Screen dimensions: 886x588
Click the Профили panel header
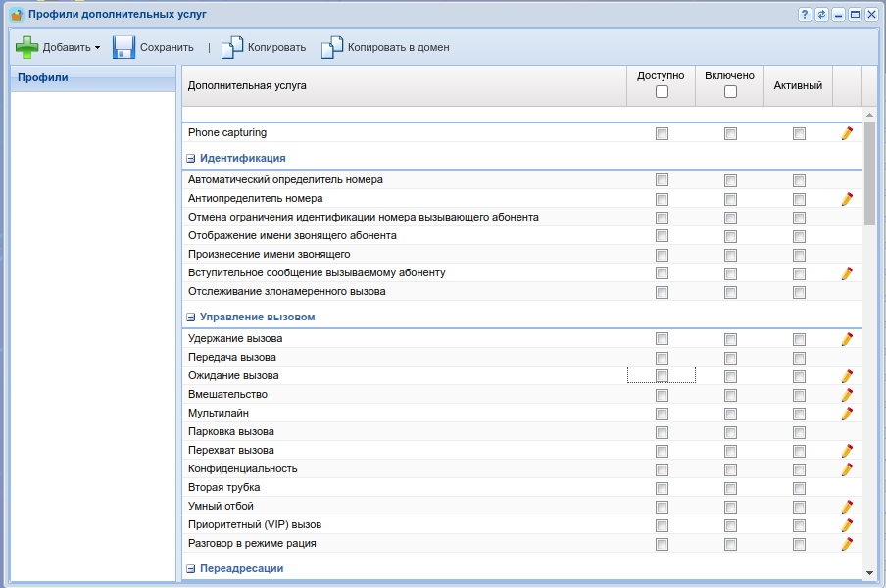pos(92,77)
